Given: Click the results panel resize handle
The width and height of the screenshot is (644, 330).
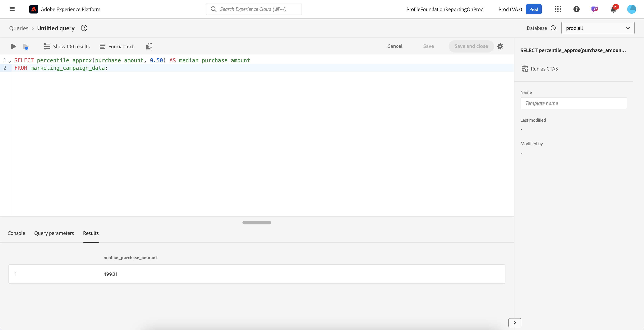Looking at the screenshot, I should click(256, 222).
